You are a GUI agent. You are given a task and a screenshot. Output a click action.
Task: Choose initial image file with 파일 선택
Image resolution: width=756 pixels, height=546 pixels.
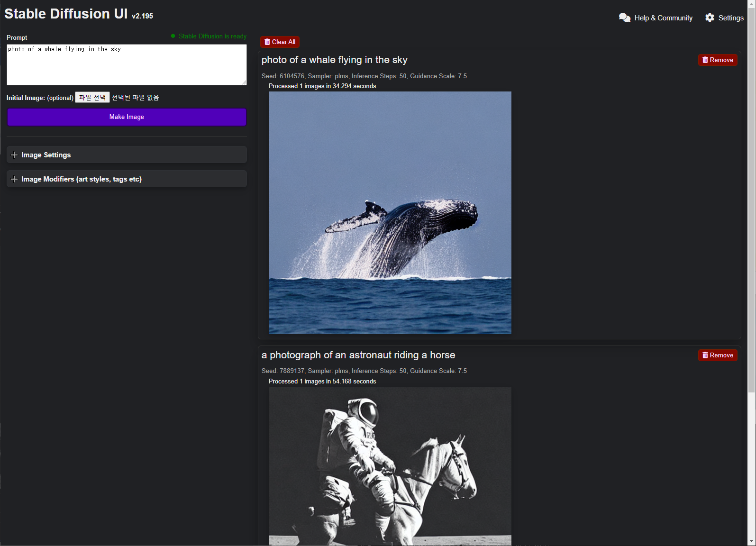click(92, 97)
